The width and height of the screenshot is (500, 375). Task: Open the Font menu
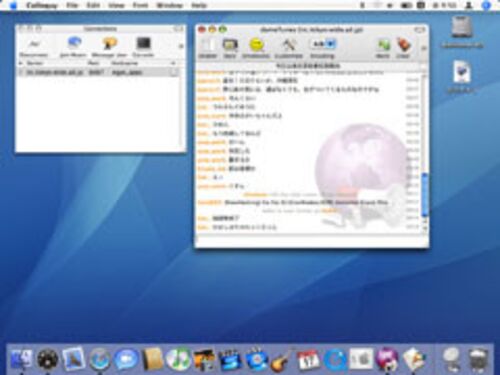click(x=140, y=5)
